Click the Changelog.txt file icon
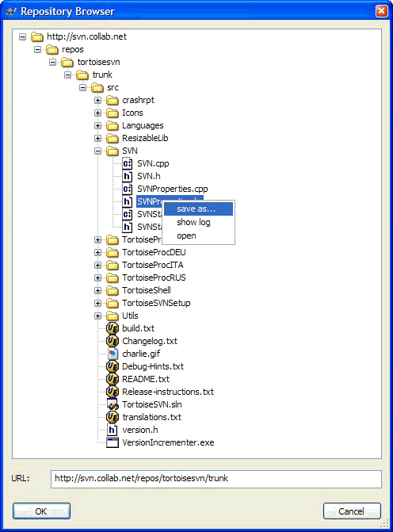Image resolution: width=393 pixels, height=532 pixels. (113, 341)
